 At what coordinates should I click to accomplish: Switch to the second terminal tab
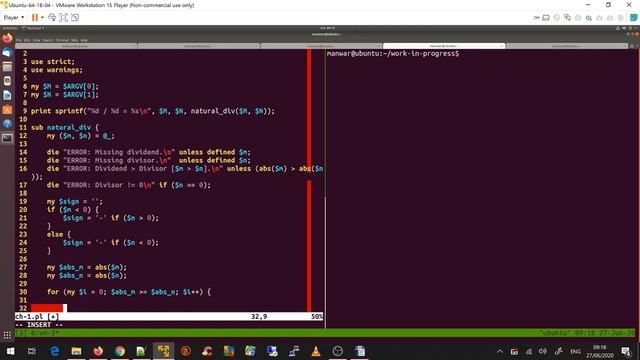click(x=198, y=46)
